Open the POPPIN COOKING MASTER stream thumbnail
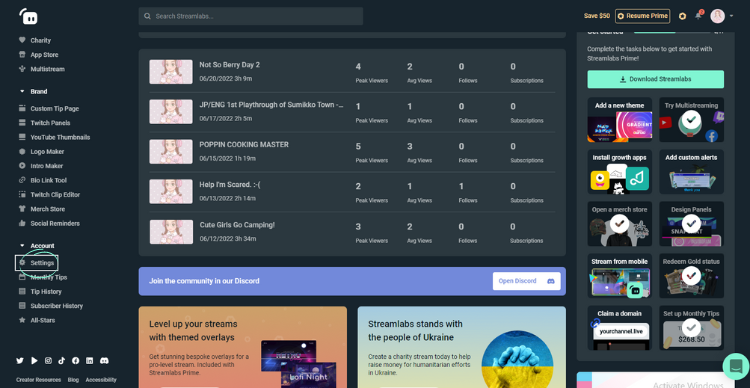 pos(171,152)
